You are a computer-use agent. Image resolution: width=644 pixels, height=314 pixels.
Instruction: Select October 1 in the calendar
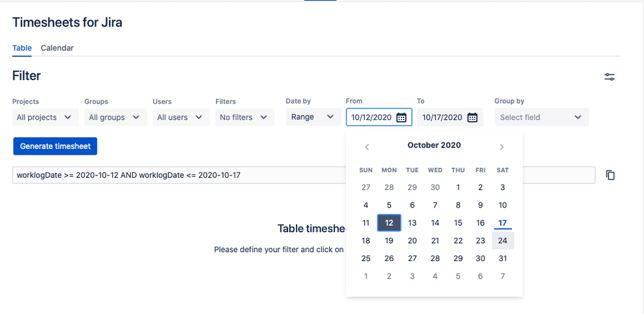point(458,188)
